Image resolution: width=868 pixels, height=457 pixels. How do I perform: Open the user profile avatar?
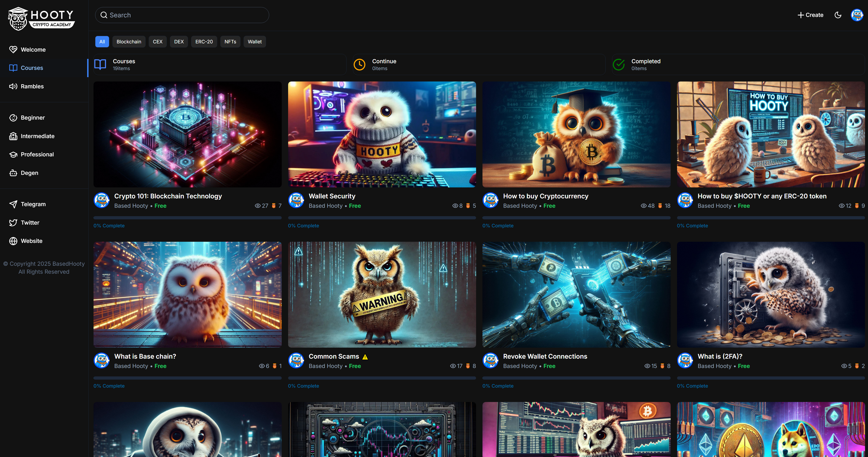(x=857, y=15)
